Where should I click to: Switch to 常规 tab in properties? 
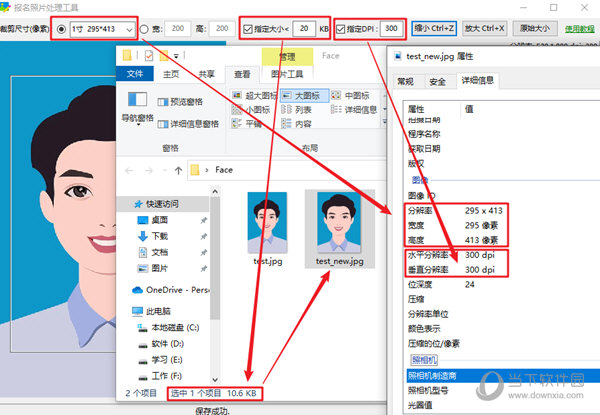click(406, 81)
